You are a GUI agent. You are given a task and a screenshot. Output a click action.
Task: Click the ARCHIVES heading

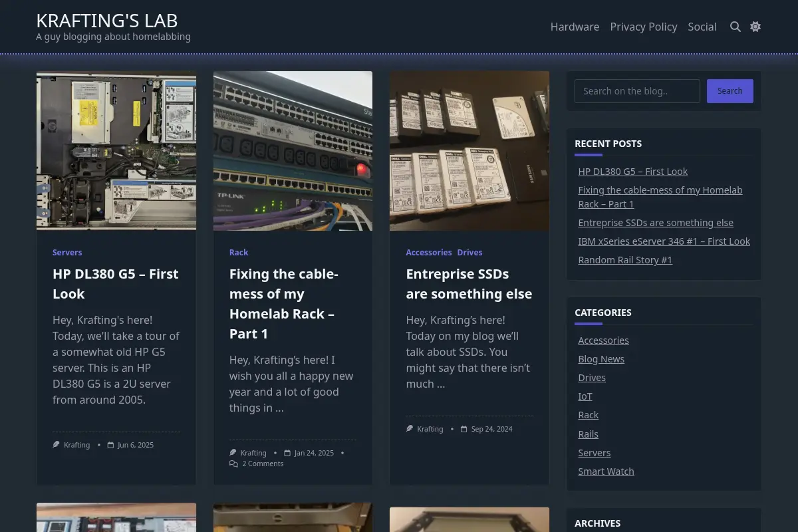(597, 523)
